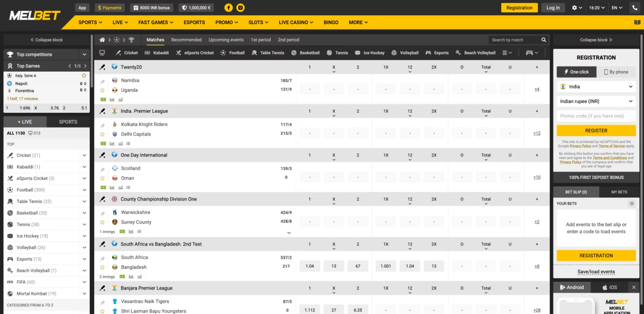Open the Melbet Instagram page icon

point(240,8)
